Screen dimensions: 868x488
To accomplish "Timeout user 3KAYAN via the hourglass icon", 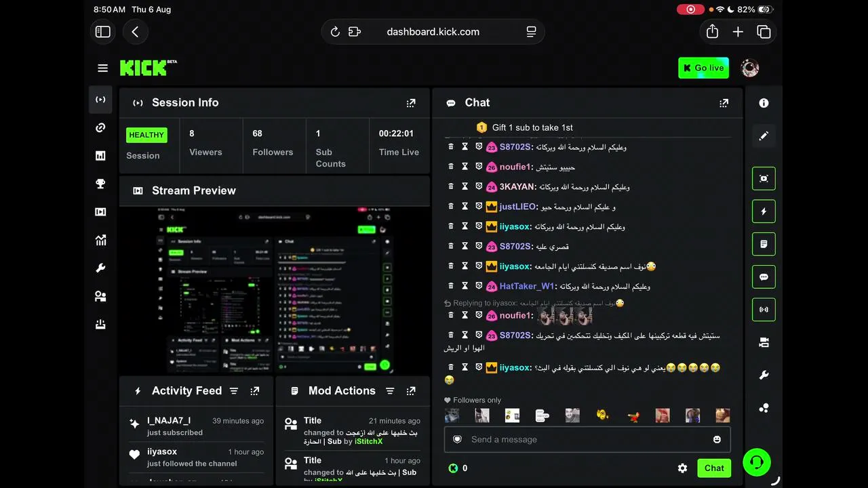I will [x=465, y=186].
